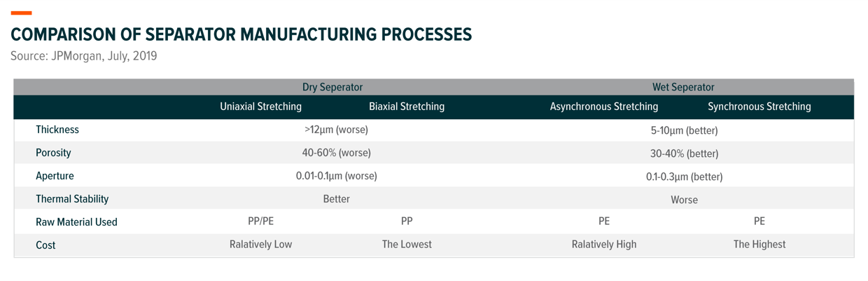
Task: Select the Dry Seperator group header
Action: (x=332, y=88)
